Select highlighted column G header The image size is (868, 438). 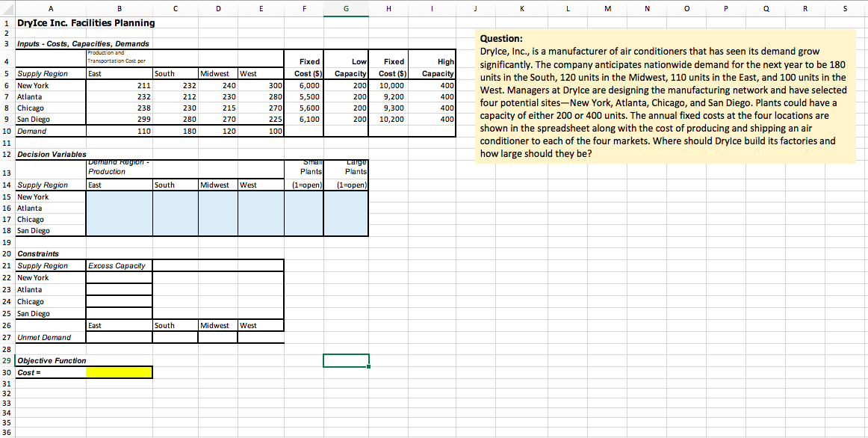click(347, 8)
